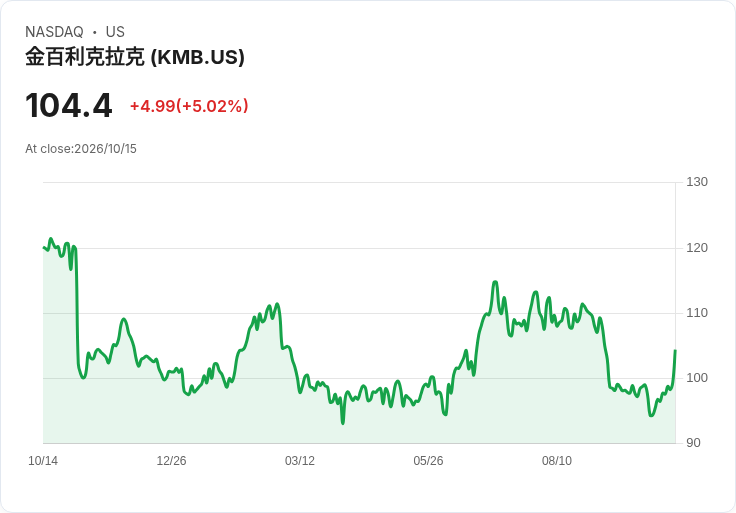
Task: Click the 10/14 date label
Action: [43, 461]
